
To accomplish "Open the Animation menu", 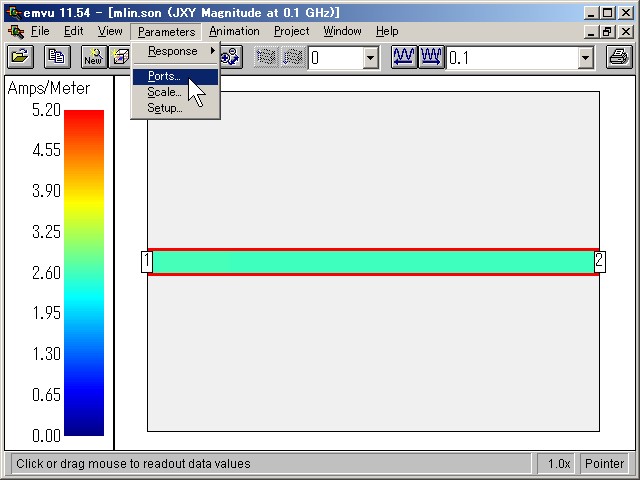I will coord(234,31).
